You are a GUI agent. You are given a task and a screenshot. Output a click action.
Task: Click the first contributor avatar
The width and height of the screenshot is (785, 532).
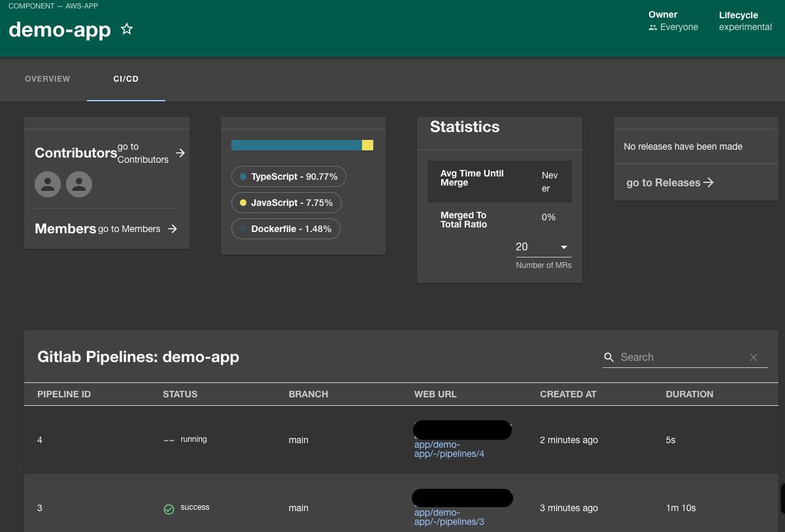point(48,184)
